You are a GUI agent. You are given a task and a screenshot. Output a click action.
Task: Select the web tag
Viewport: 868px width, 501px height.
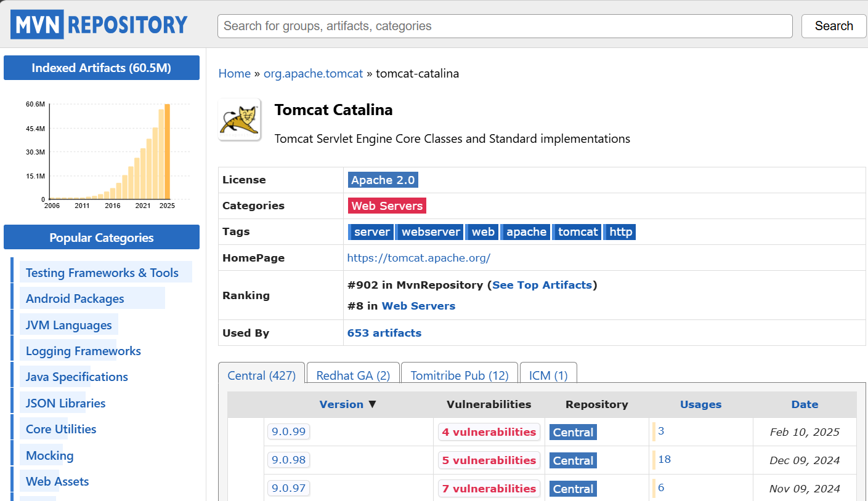click(x=482, y=231)
